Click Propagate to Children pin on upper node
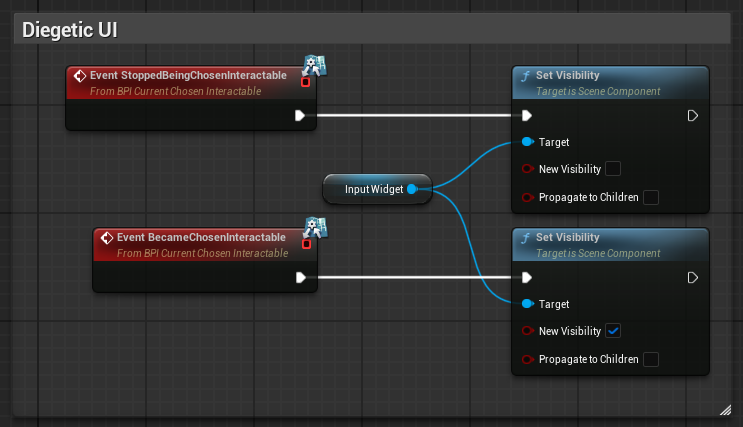743x427 pixels. [x=527, y=197]
